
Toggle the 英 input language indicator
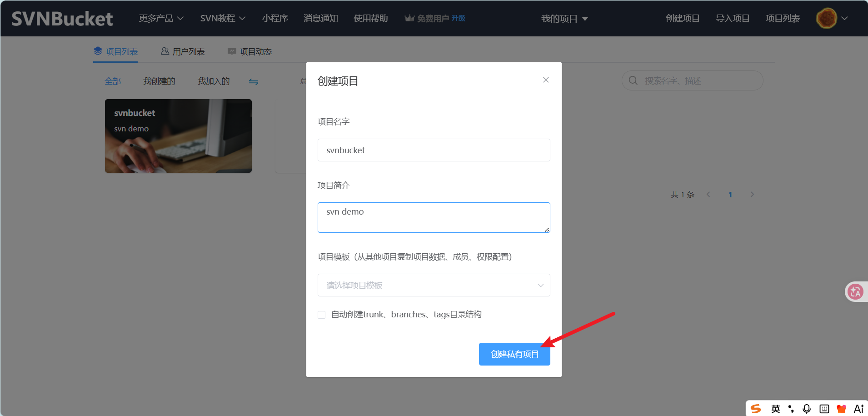[x=776, y=409]
